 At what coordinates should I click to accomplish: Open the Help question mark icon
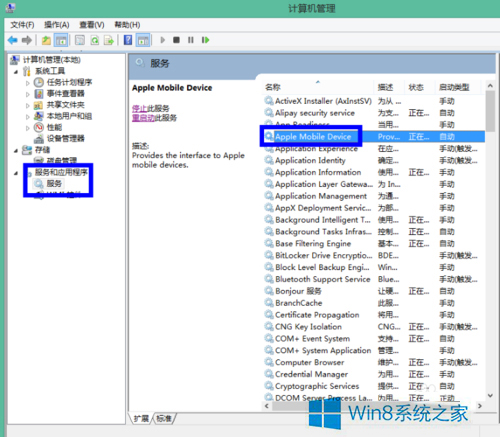[x=128, y=40]
